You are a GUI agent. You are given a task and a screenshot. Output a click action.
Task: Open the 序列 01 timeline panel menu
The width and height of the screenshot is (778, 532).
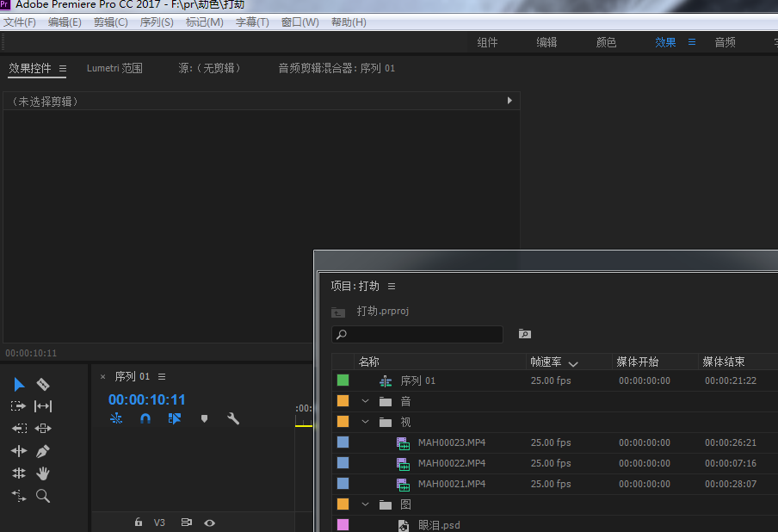[162, 377]
